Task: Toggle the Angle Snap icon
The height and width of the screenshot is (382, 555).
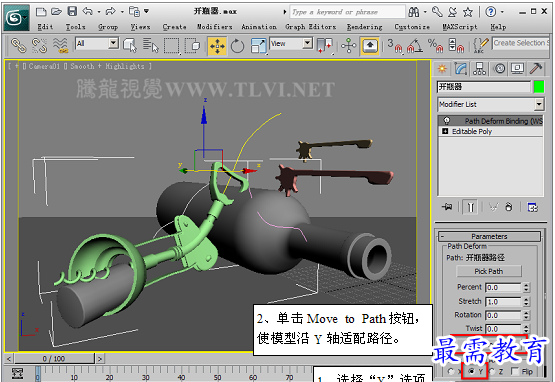Action: pyautogui.click(x=415, y=46)
